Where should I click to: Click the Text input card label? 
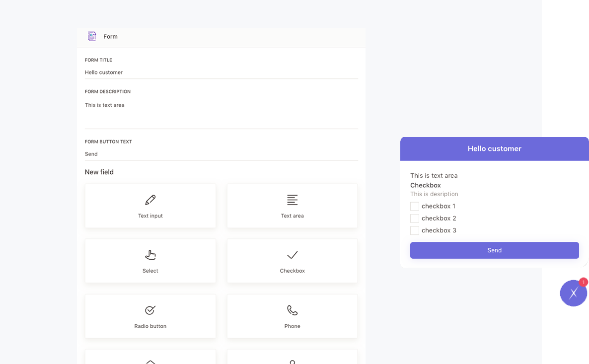coord(150,216)
